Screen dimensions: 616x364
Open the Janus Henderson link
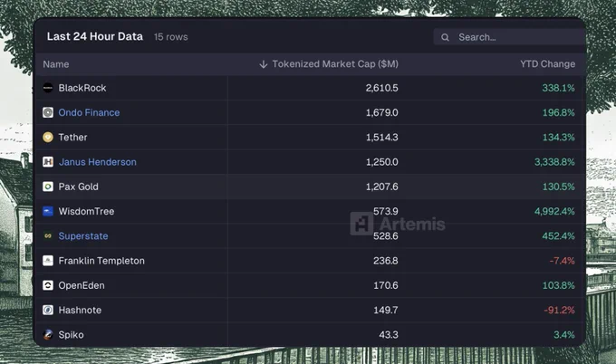tap(98, 162)
